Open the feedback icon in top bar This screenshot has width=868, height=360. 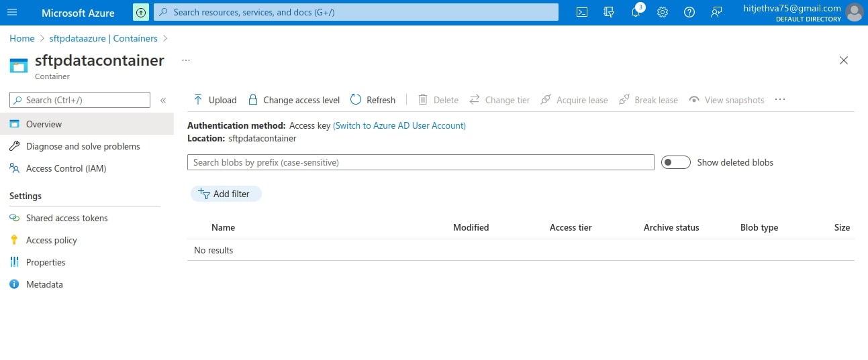pos(716,12)
